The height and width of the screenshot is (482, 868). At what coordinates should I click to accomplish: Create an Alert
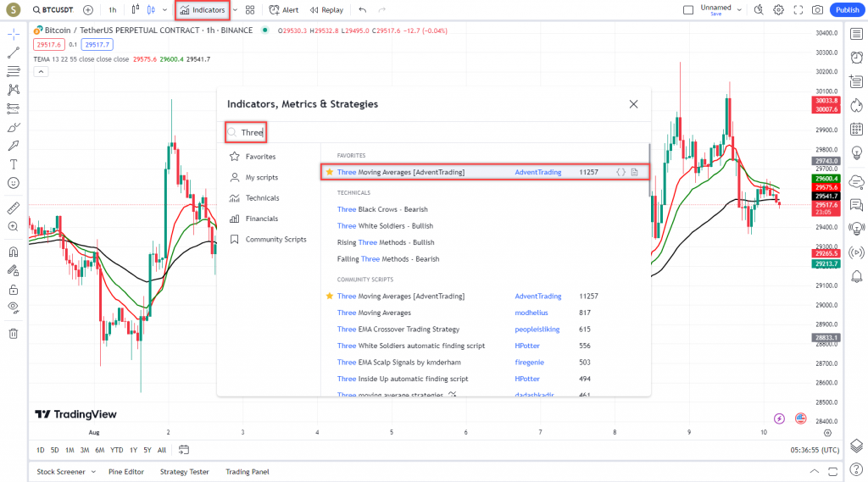(283, 10)
